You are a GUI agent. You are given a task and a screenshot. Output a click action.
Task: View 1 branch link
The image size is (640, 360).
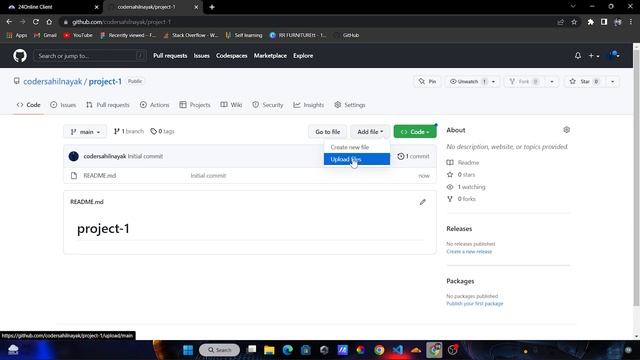pyautogui.click(x=129, y=131)
